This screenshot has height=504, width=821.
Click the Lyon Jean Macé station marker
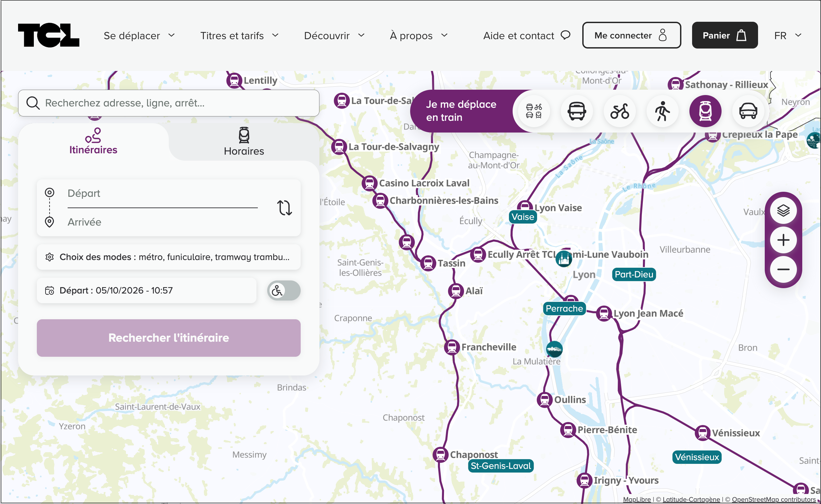[x=604, y=314]
